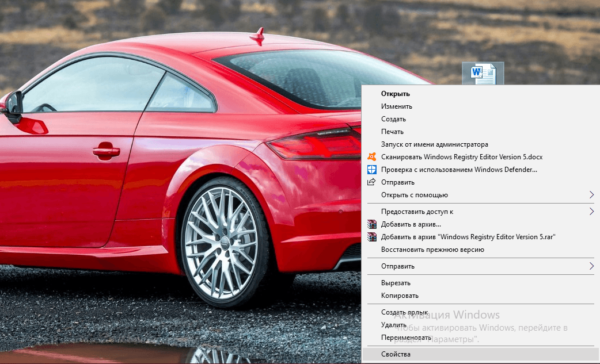Select Создать ярлык menu entry
Screen dimensions: 600x364
(404, 312)
